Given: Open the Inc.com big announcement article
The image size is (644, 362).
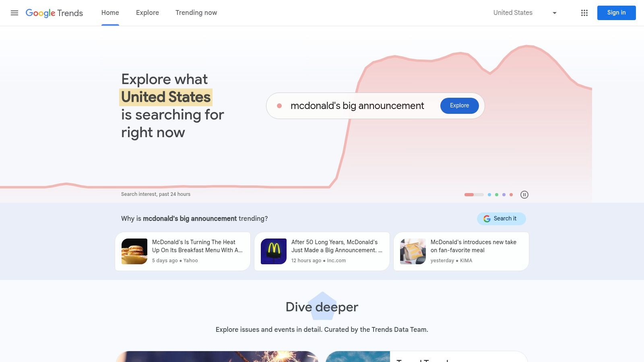Looking at the screenshot, I should [x=322, y=251].
